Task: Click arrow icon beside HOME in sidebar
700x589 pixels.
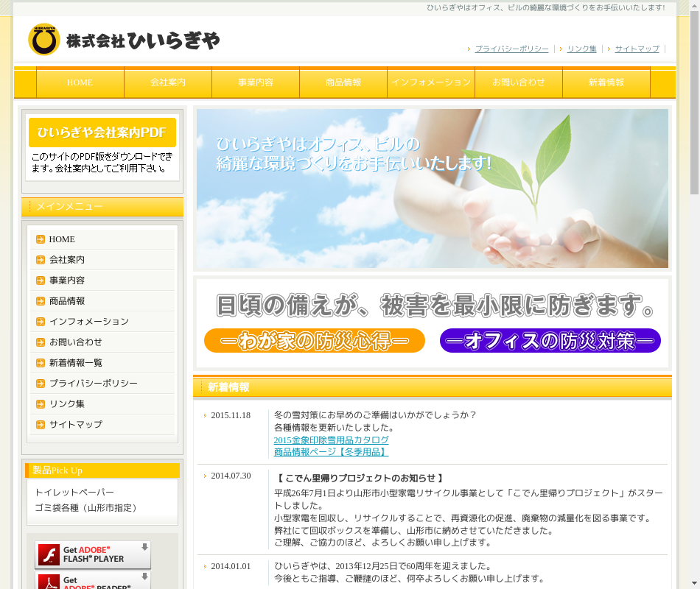Action: 41,239
